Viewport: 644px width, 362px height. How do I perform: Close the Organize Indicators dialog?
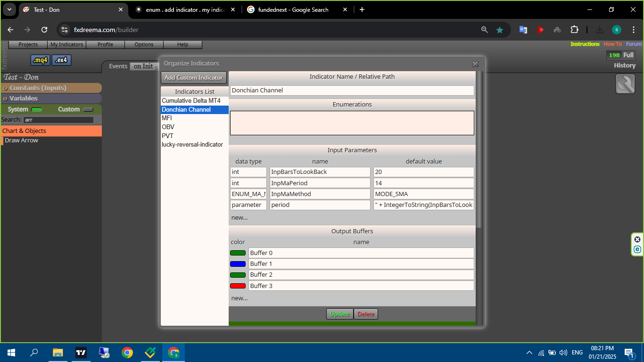click(x=475, y=64)
